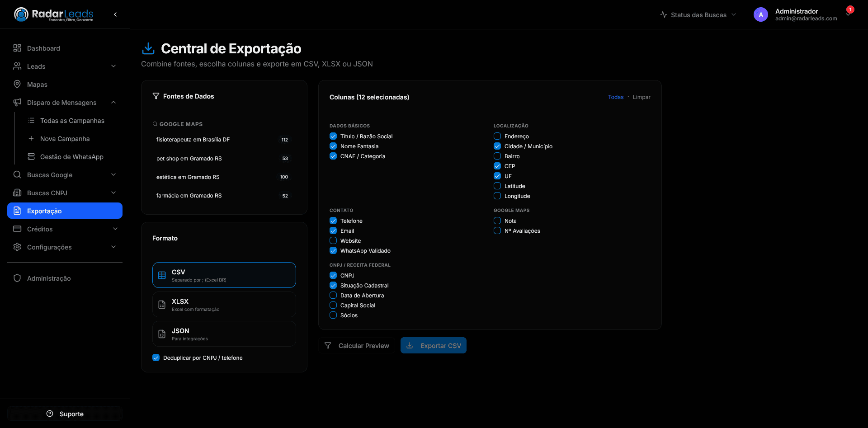Screen dimensions: 868x428
Task: Choose the JSON format option
Action: click(x=224, y=334)
